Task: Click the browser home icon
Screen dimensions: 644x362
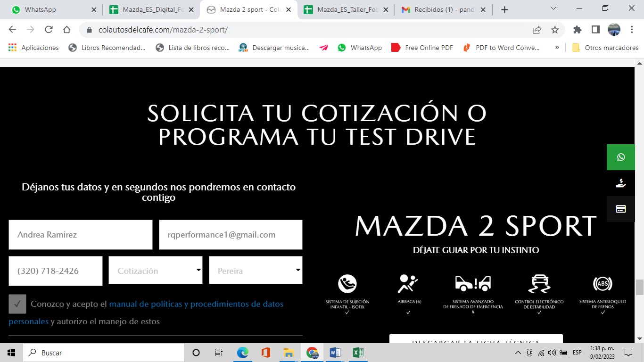Action: coord(66,30)
